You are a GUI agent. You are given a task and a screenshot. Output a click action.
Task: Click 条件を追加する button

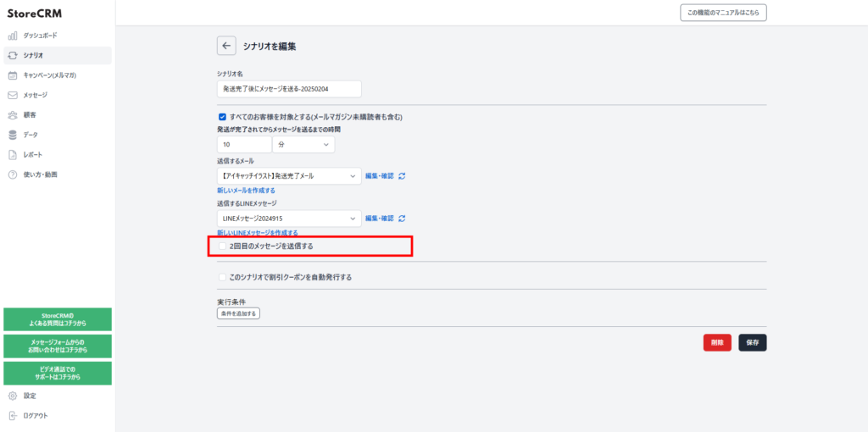click(238, 313)
